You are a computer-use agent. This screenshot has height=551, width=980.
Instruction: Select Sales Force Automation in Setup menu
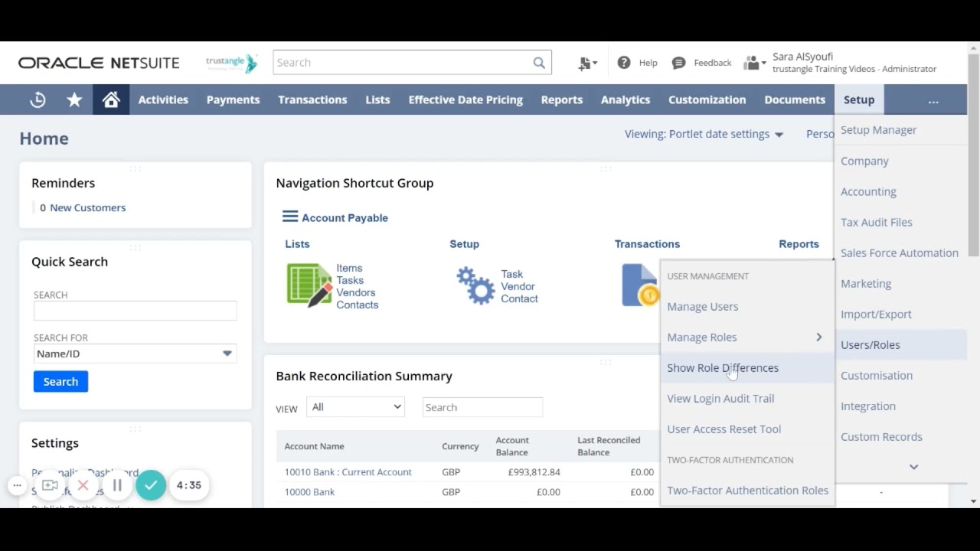pos(900,253)
